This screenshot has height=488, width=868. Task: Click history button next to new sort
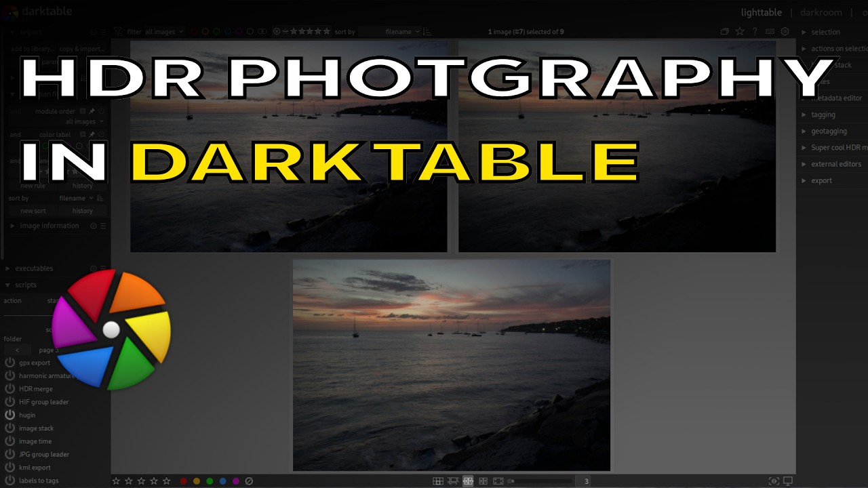tap(83, 211)
